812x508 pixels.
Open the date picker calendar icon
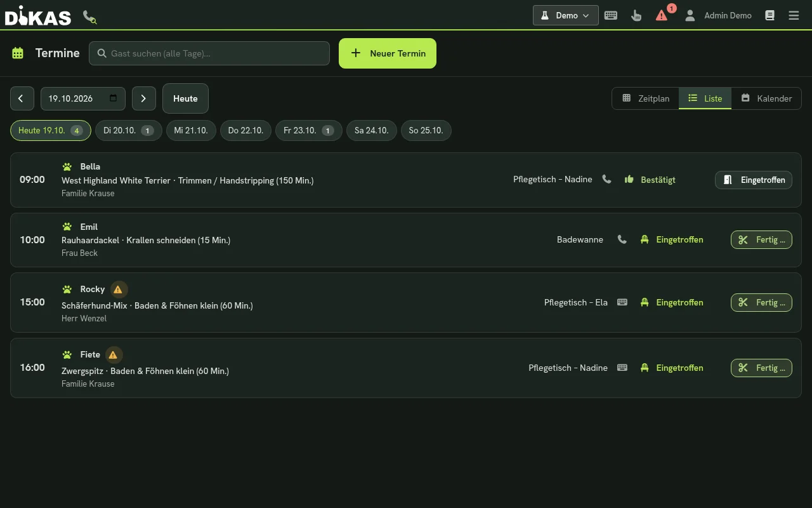[114, 98]
